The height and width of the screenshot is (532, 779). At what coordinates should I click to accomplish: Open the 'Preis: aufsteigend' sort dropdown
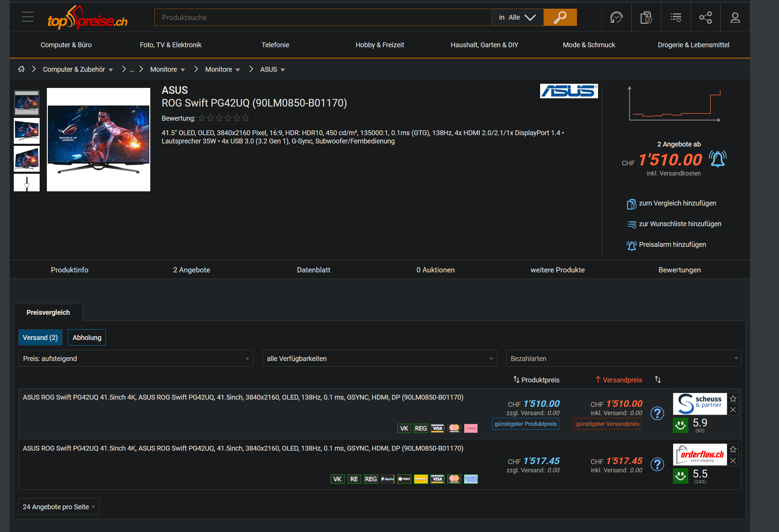(136, 359)
